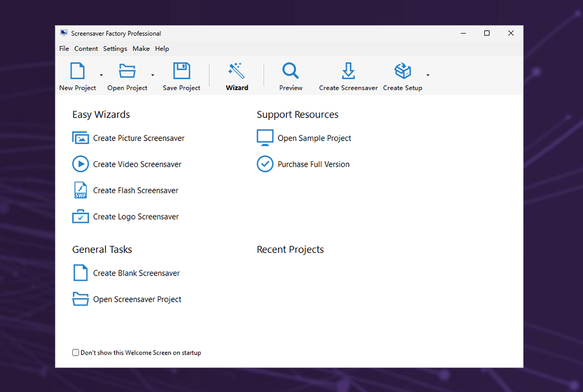Click the play icon beside Create Video Screensaver
Image resolution: width=583 pixels, height=392 pixels.
[x=80, y=164]
